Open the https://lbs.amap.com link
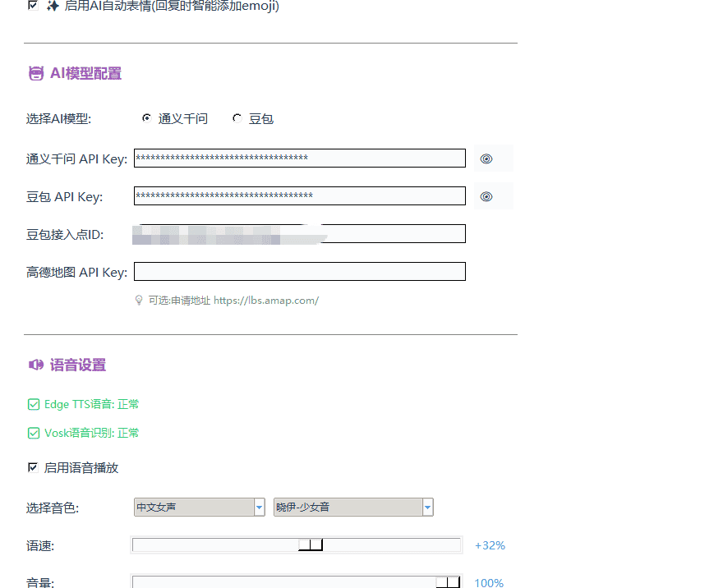 (265, 300)
